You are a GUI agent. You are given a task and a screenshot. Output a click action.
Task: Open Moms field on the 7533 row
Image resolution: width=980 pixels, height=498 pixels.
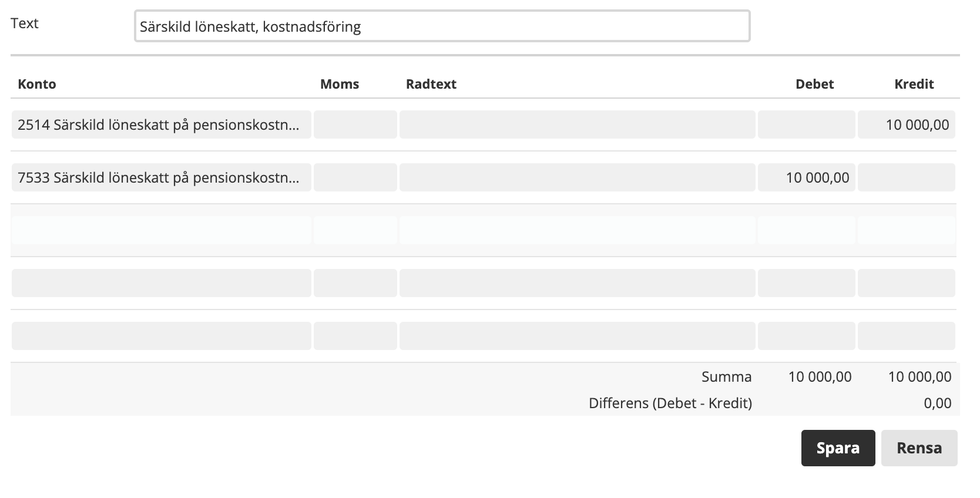point(355,177)
